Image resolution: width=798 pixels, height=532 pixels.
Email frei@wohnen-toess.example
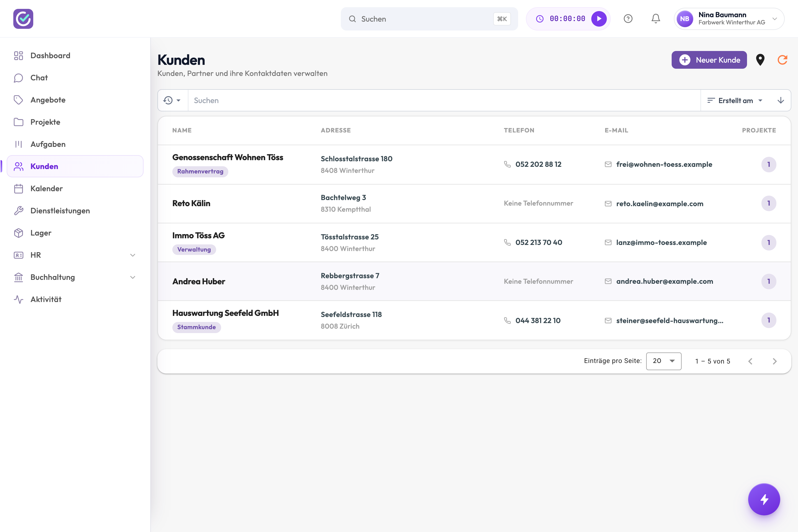point(664,165)
